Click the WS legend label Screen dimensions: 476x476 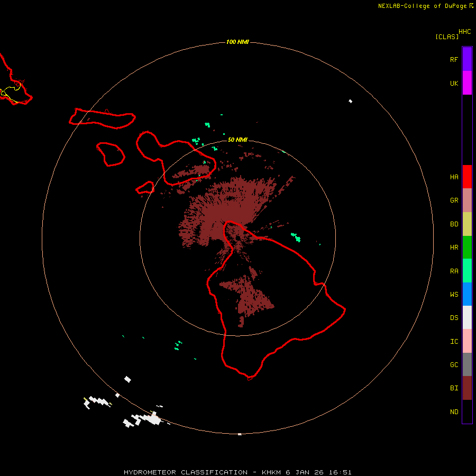click(x=454, y=294)
